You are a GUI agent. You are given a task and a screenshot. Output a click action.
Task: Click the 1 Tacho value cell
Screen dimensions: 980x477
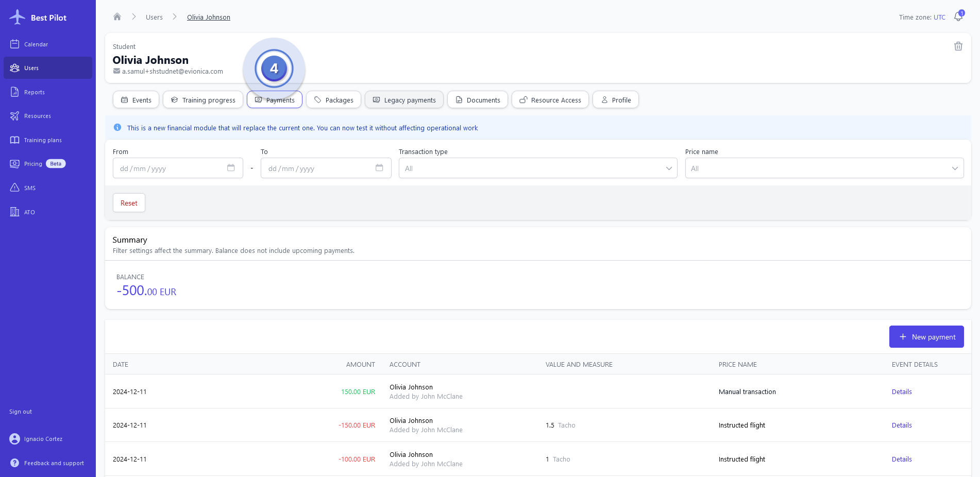558,459
